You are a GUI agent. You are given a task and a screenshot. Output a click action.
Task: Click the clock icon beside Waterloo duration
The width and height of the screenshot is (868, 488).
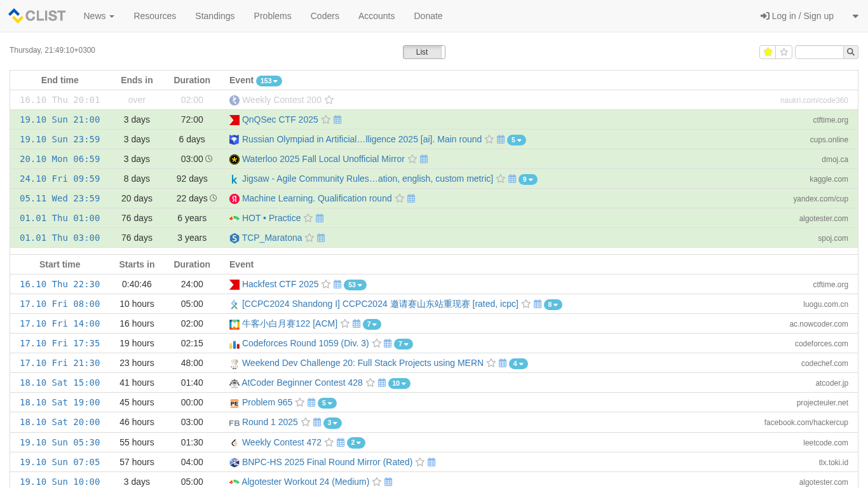click(209, 159)
